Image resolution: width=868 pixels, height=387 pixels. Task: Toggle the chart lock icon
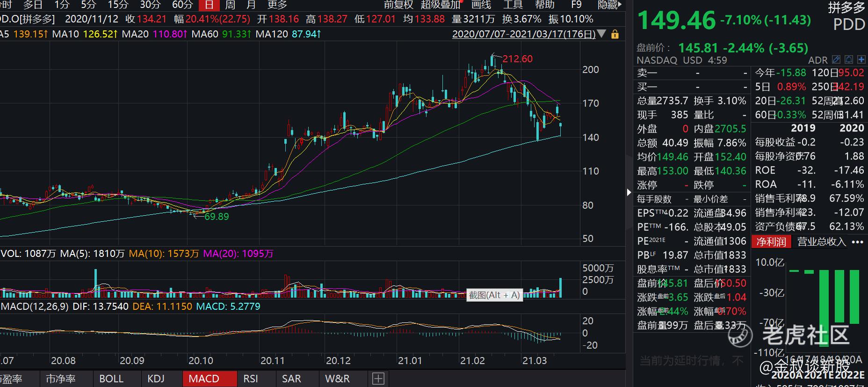[x=615, y=34]
